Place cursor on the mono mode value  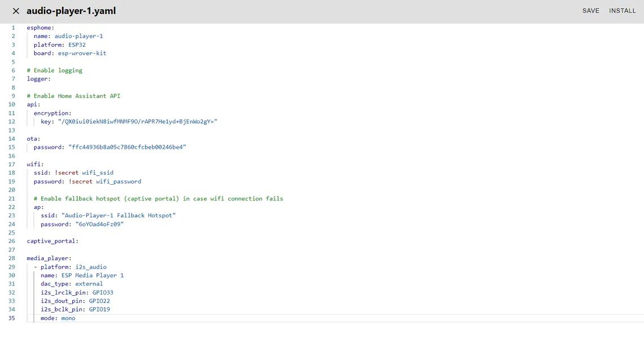pyautogui.click(x=68, y=318)
